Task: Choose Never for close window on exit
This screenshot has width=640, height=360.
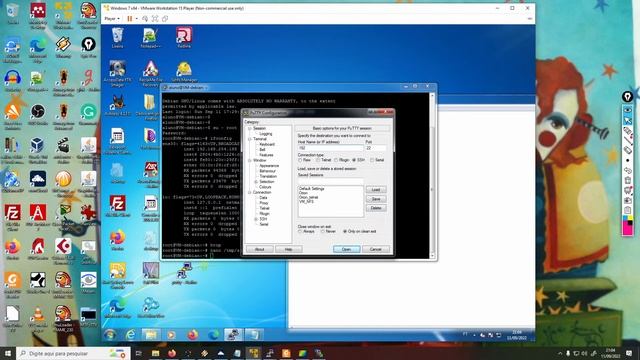Action: click(322, 231)
